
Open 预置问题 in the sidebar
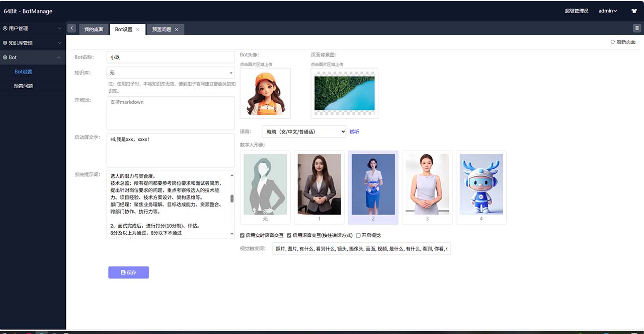(x=23, y=86)
